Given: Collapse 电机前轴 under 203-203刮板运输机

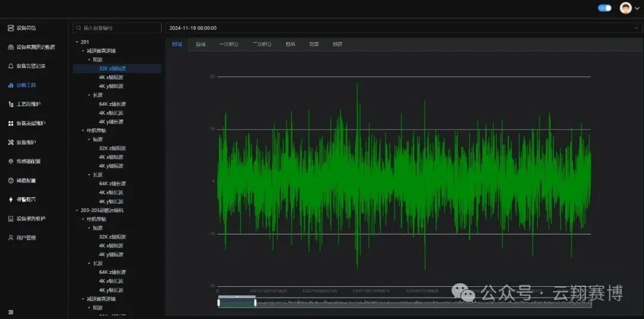Looking at the screenshot, I should click(83, 219).
